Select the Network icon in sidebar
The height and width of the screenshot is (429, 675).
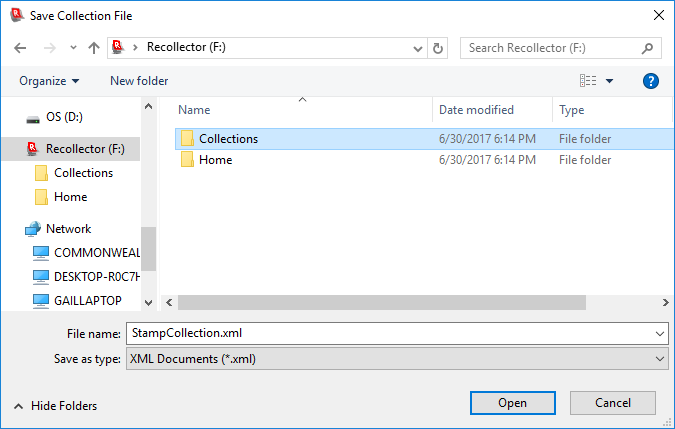coord(33,229)
